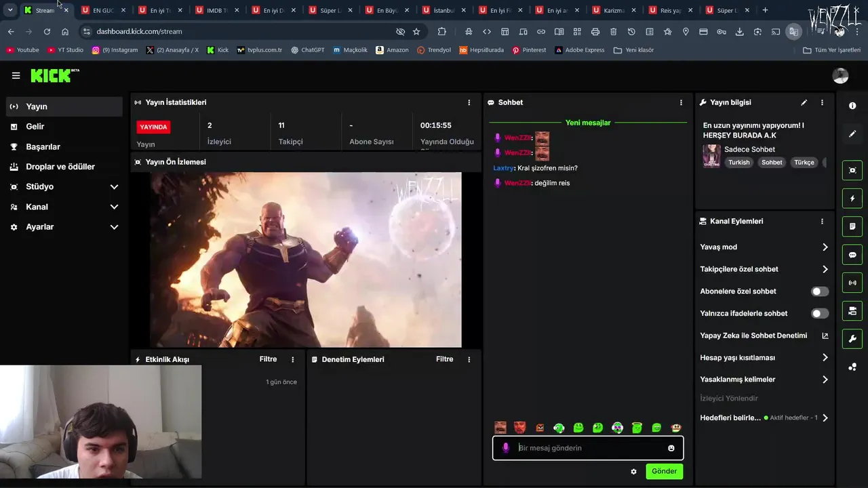Click the Turkish tag chip
The width and height of the screenshot is (868, 488).
coord(739,163)
